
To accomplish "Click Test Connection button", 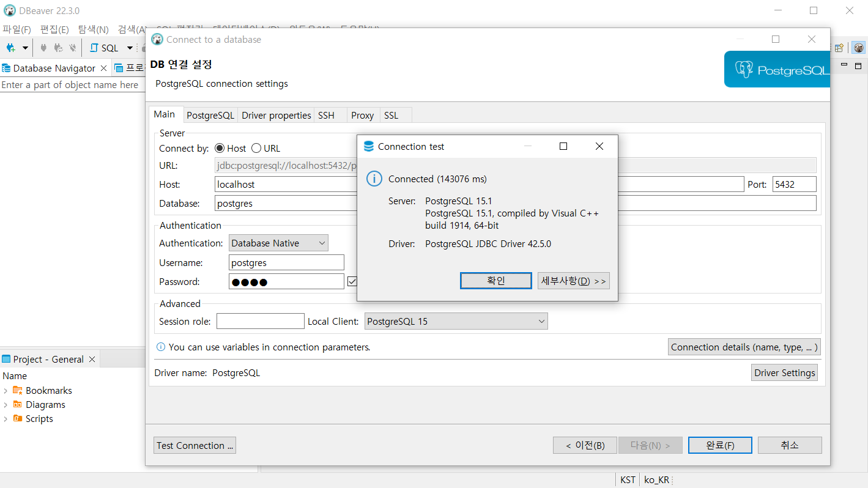I will [x=195, y=445].
